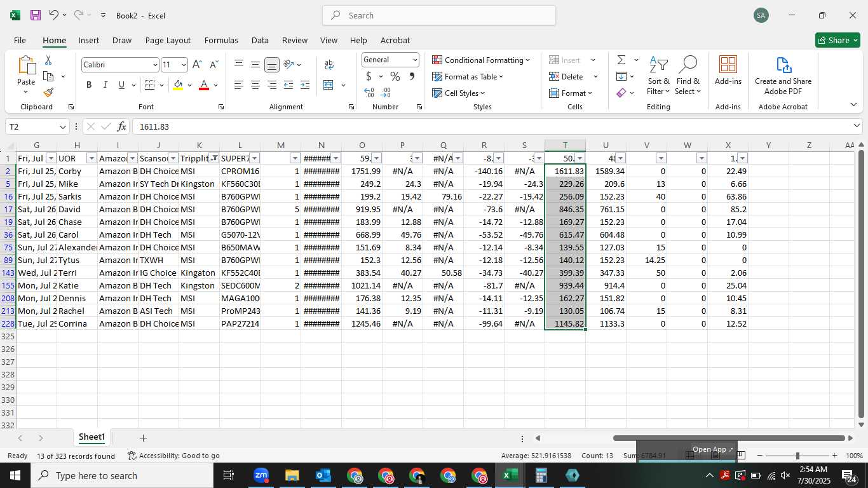Toggle Top Align vertical alignment

[x=239, y=64]
